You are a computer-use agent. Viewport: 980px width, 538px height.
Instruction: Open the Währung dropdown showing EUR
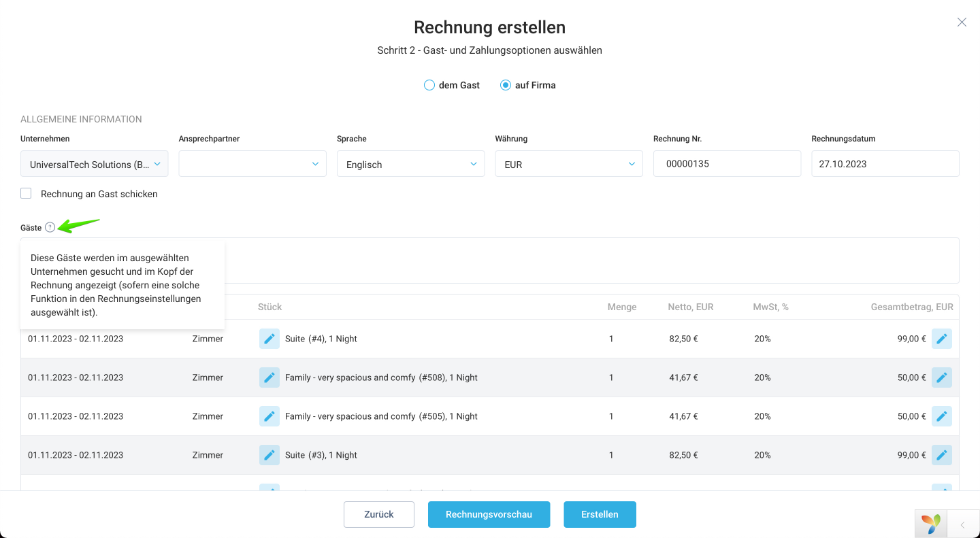[x=569, y=164]
